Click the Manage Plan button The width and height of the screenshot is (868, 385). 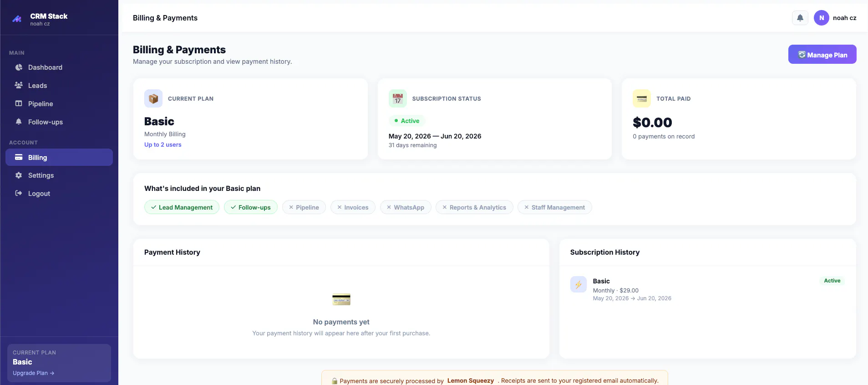[822, 54]
